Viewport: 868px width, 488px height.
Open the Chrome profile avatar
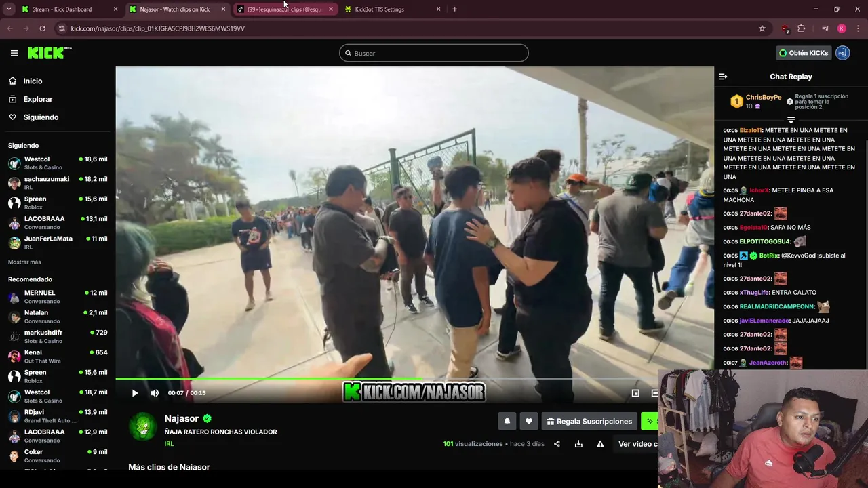(842, 28)
